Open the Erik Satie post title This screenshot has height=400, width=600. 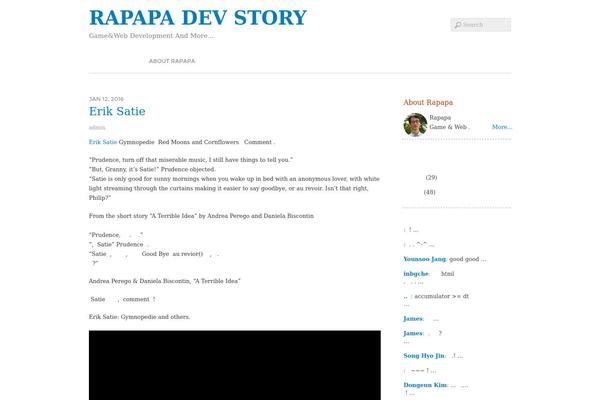(x=117, y=111)
